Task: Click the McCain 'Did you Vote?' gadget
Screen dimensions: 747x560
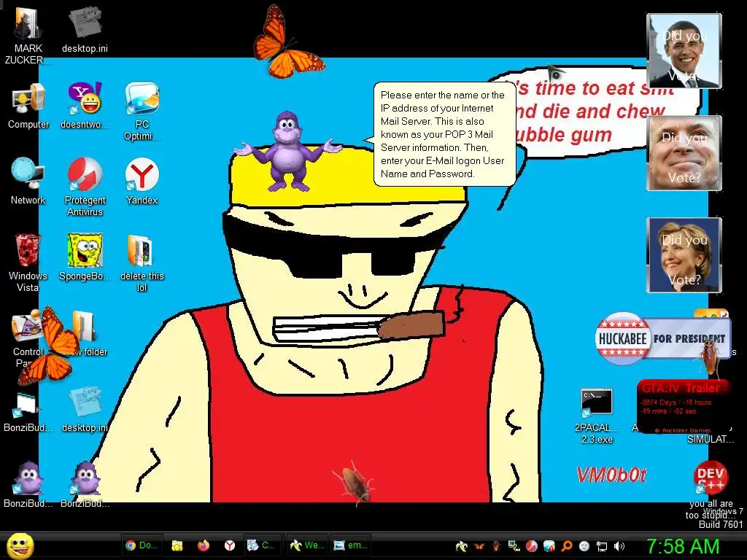Action: (684, 153)
